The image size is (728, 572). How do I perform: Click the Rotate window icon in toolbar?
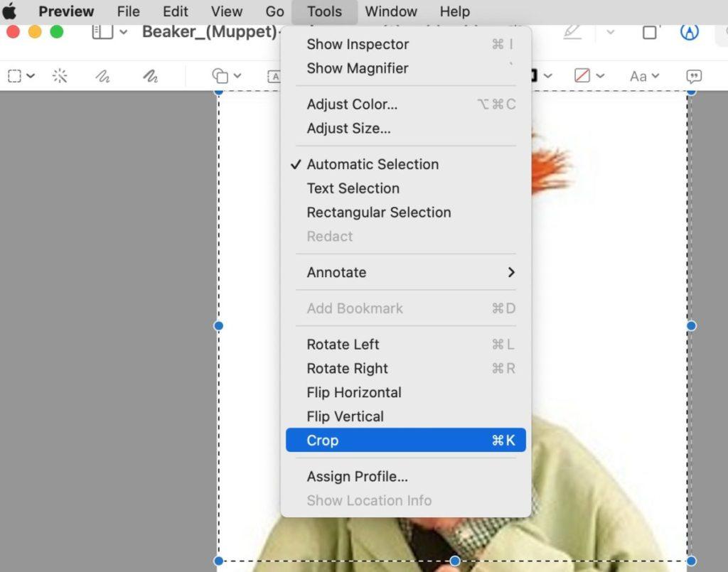point(649,33)
